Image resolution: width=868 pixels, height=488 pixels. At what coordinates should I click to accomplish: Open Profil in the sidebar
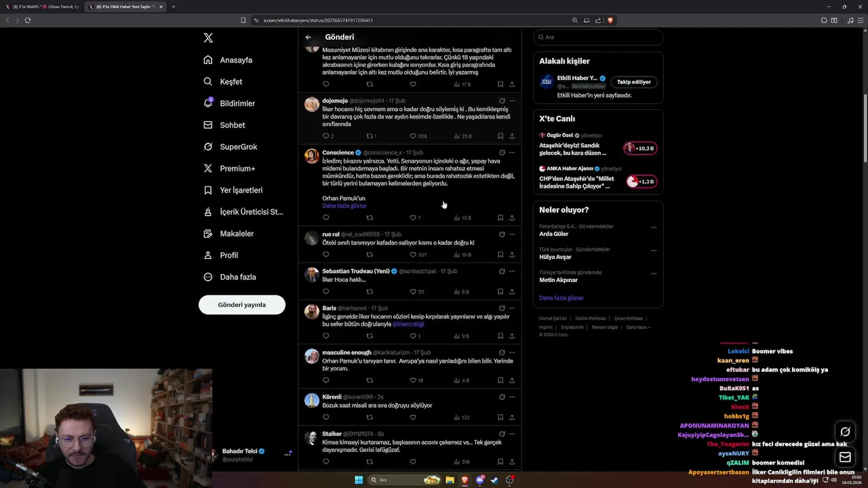point(221,255)
